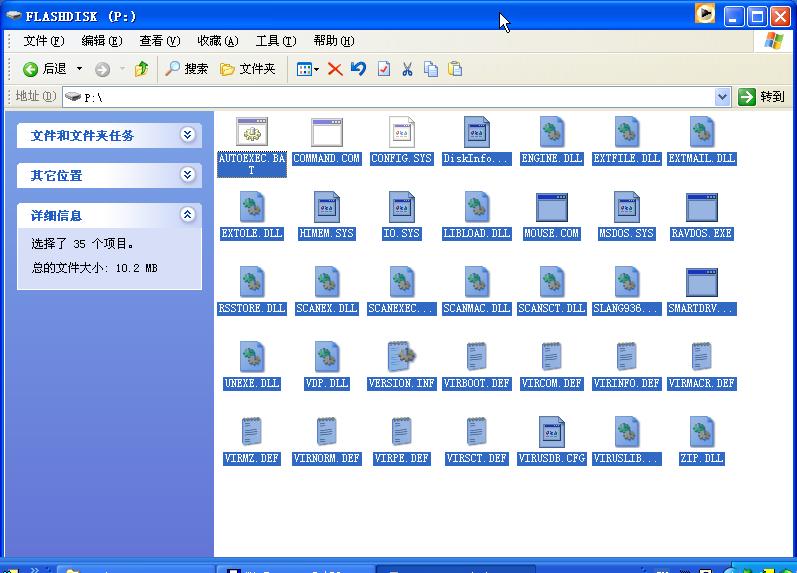Select the EXTOLE.DLL file icon
797x573 pixels.
pyautogui.click(x=252, y=206)
